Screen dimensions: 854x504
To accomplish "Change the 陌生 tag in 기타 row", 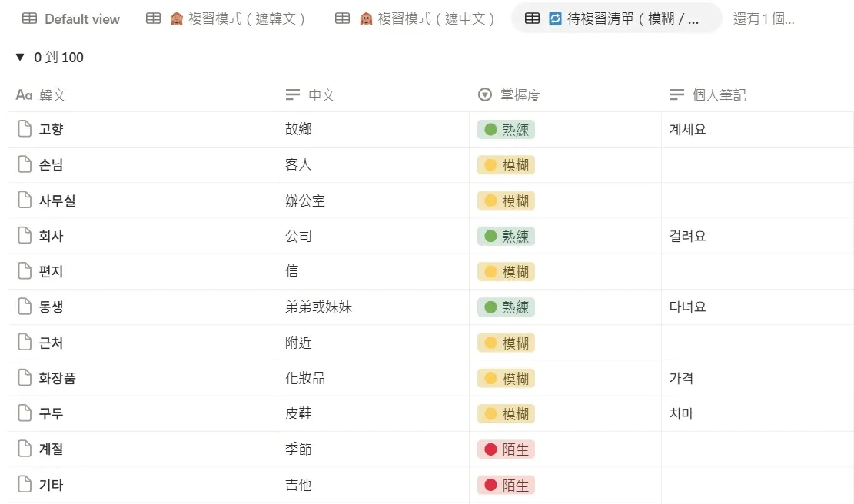I will point(506,485).
